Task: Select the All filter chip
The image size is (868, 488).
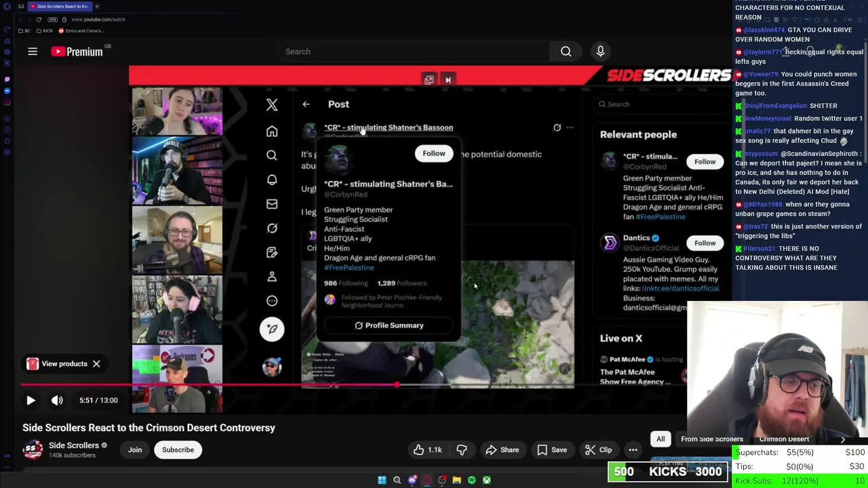Action: coord(660,439)
